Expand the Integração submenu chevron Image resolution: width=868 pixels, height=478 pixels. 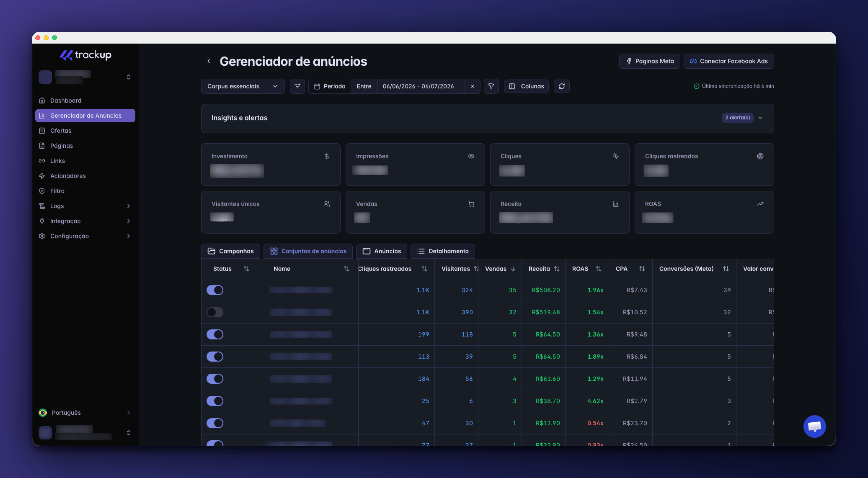pos(128,221)
